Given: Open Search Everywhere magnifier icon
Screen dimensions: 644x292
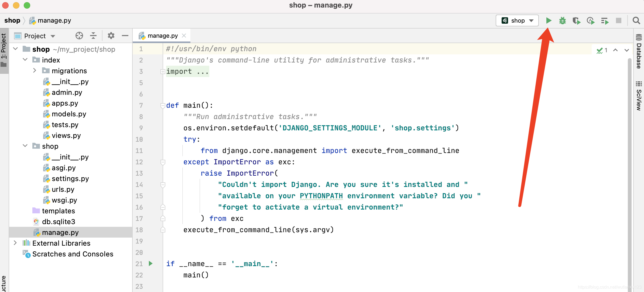Looking at the screenshot, I should coord(636,20).
